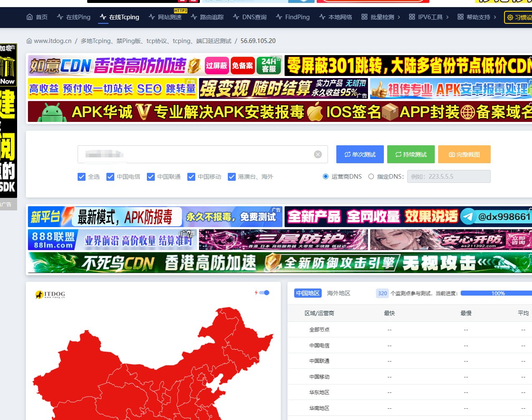Viewport: 532px width, 420px height.
Task: Click the custom DNS input field
Action: [449, 177]
